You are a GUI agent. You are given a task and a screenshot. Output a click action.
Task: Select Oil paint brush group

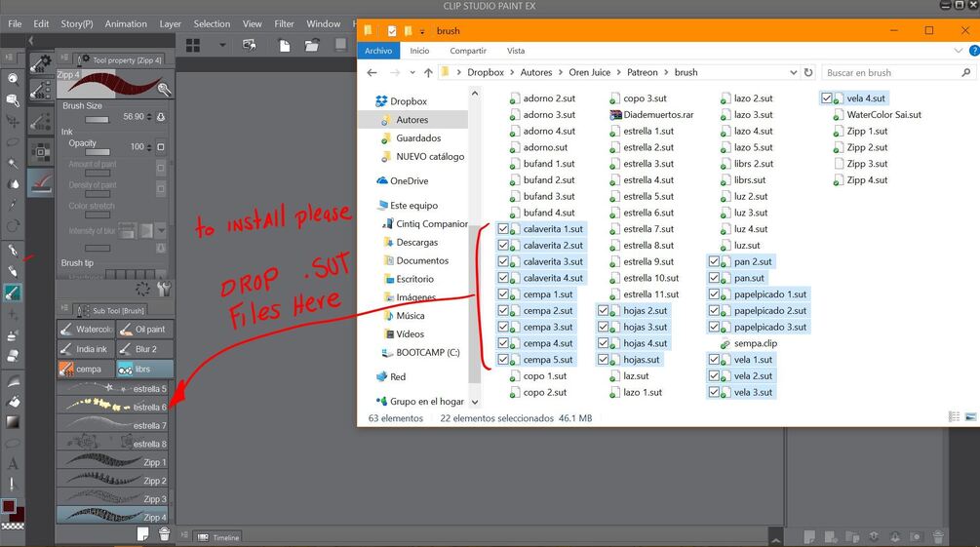(145, 329)
